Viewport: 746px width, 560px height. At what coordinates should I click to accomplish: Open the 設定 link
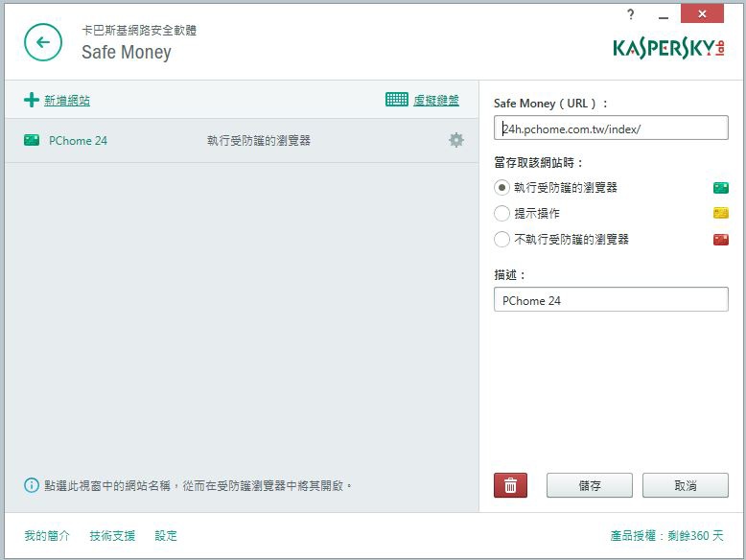click(166, 536)
